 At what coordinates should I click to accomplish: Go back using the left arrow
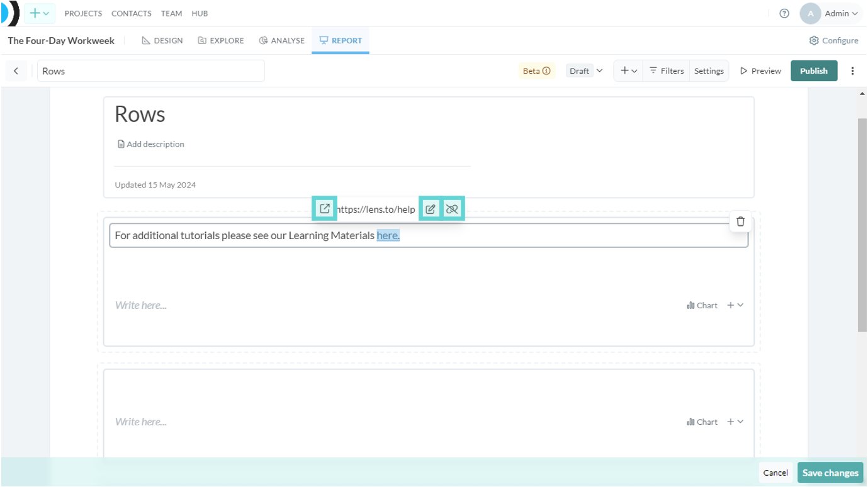pyautogui.click(x=16, y=71)
